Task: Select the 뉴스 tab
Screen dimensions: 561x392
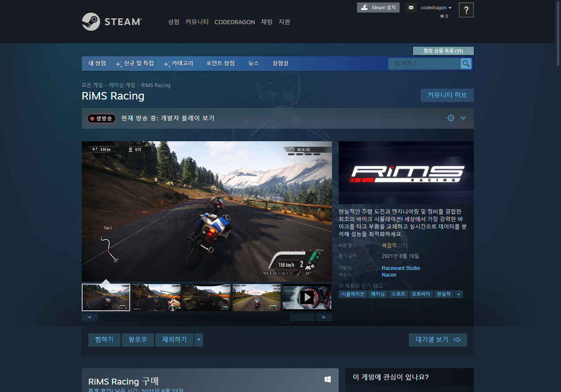Action: [x=254, y=63]
